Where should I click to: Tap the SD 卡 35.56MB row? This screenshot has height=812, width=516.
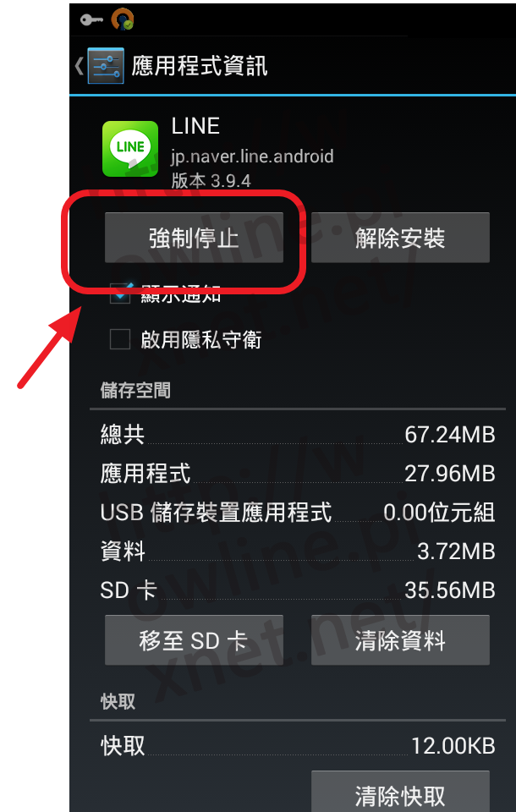tap(298, 590)
